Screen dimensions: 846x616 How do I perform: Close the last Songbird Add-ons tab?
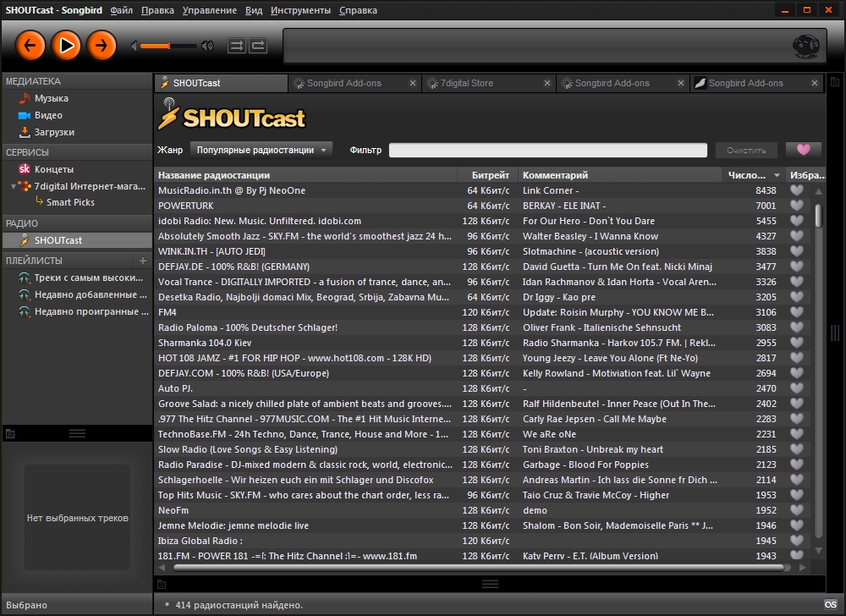(815, 83)
